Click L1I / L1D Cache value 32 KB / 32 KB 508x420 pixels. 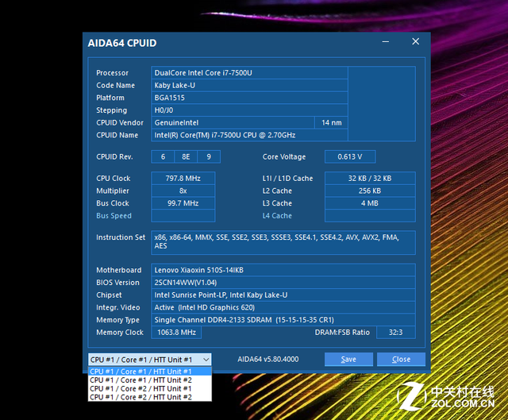370,178
